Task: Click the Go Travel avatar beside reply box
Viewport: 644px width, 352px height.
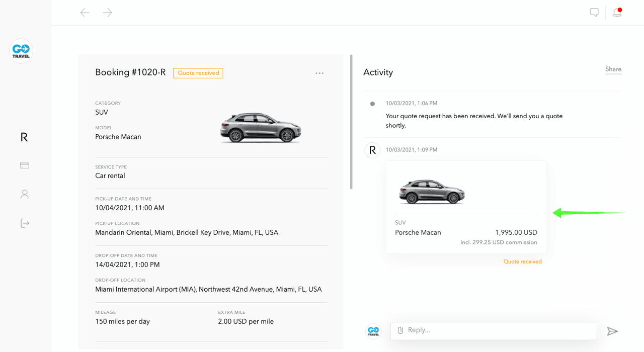Action: tap(373, 331)
